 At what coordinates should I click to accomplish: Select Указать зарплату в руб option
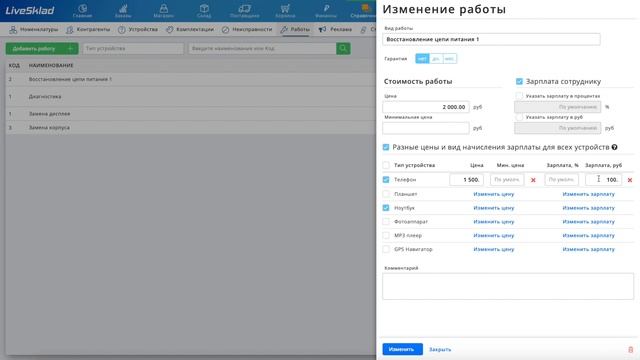(x=519, y=117)
